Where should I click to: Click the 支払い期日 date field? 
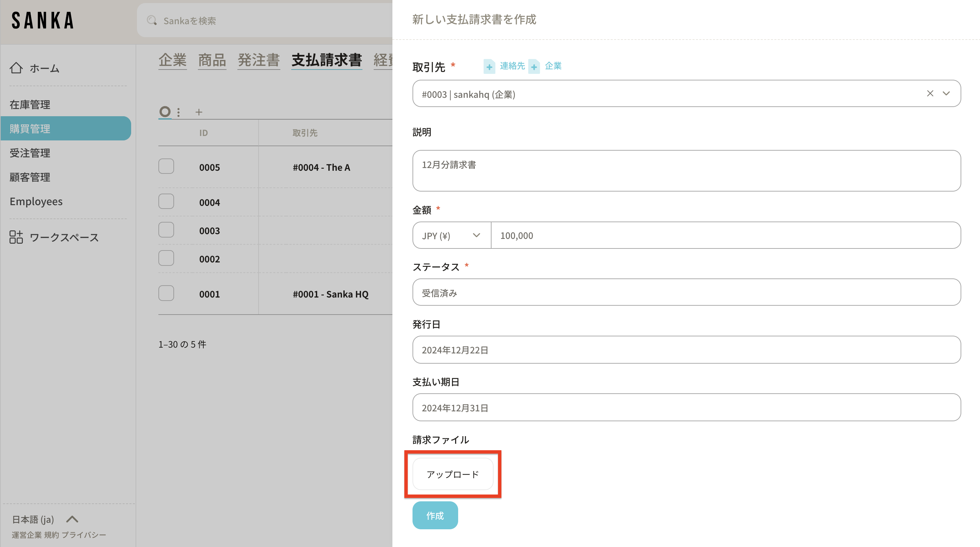tap(686, 407)
